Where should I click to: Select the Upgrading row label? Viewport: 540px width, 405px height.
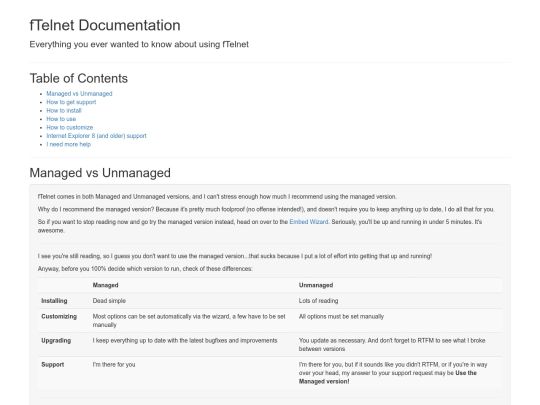point(56,341)
